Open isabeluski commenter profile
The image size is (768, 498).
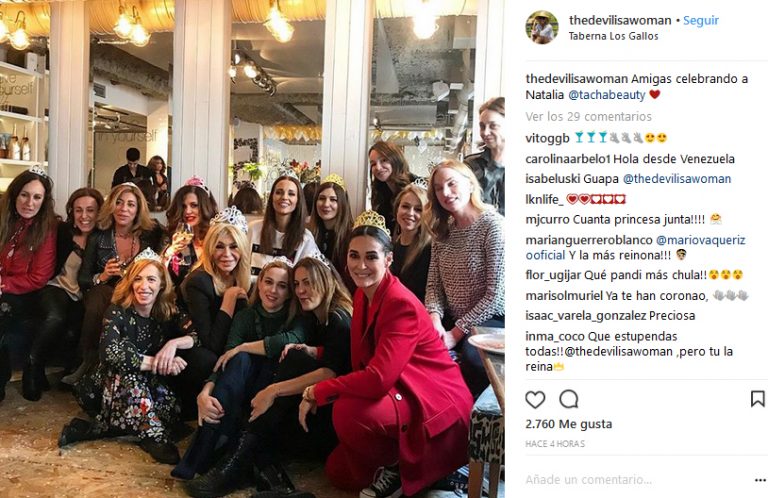click(x=551, y=179)
